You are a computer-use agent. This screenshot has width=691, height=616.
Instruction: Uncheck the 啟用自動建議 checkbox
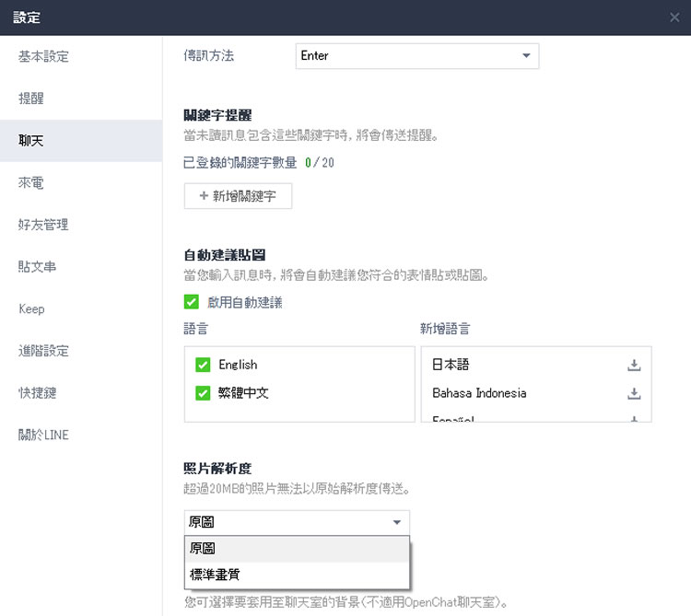[193, 302]
